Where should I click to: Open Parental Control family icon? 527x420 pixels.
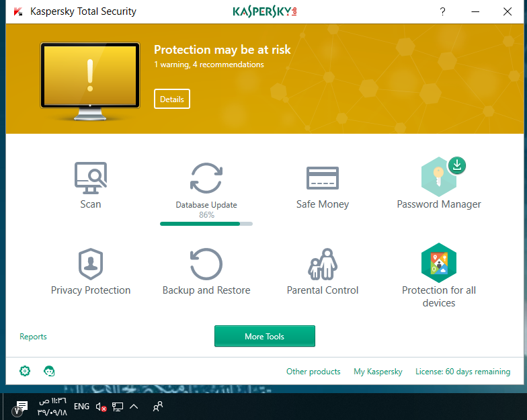(323, 264)
